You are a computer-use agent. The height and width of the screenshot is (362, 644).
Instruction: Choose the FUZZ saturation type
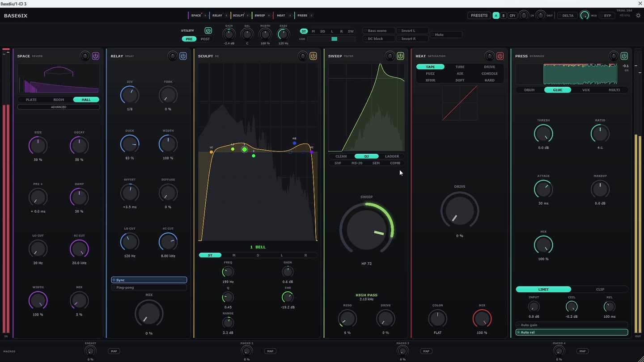point(430,74)
